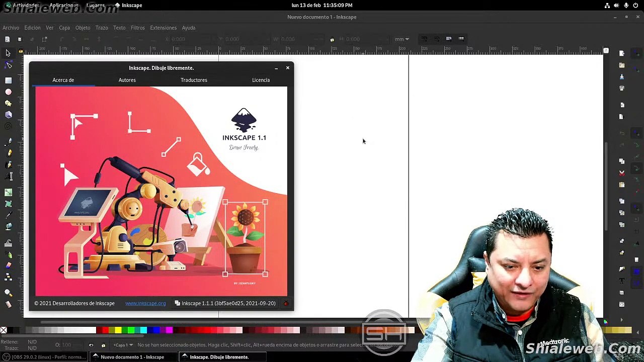The image size is (644, 362).
Task: Select the Dropper color picker tool
Action: (8, 215)
